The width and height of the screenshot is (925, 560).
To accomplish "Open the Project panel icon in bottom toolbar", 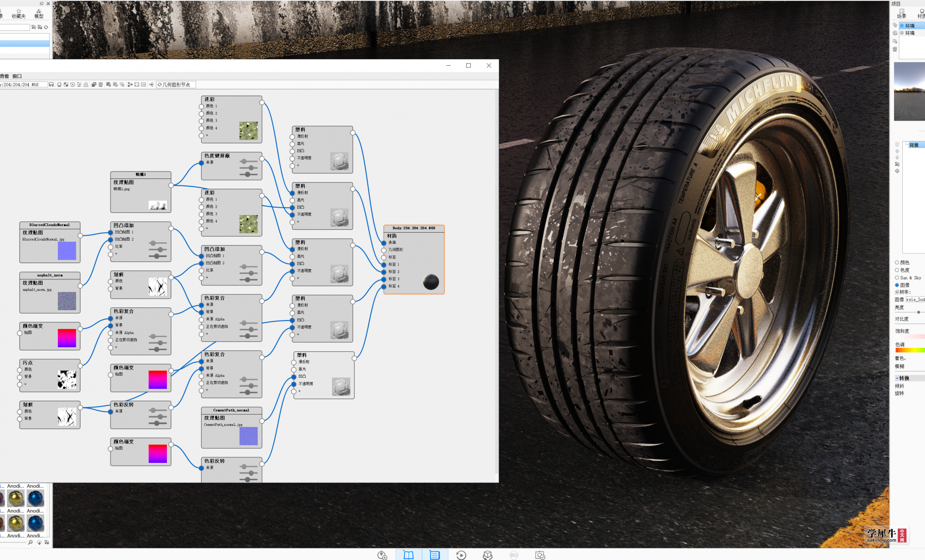I will coord(435,555).
